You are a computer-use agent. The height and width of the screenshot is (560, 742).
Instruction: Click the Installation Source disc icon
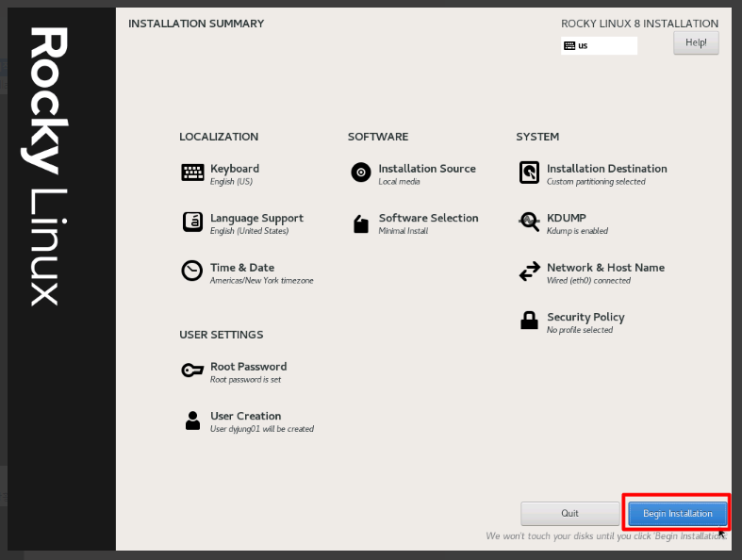coord(360,173)
